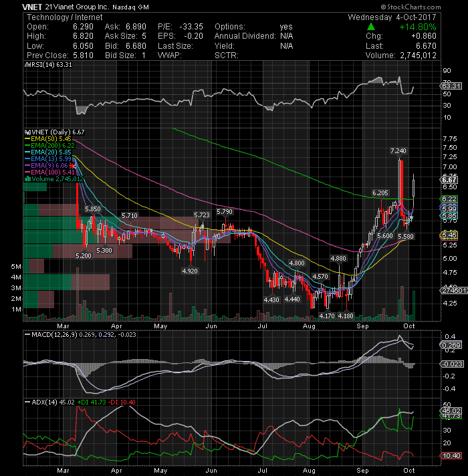This screenshot has height=476, width=468.
Task: Click the 4.920 low price annotation
Action: point(190,271)
